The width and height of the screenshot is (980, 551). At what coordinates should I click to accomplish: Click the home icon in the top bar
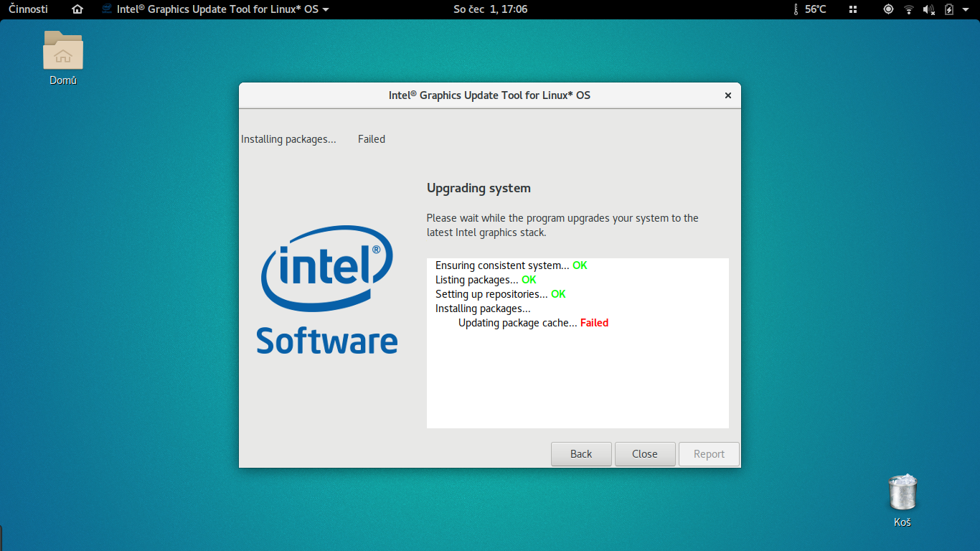(x=77, y=9)
